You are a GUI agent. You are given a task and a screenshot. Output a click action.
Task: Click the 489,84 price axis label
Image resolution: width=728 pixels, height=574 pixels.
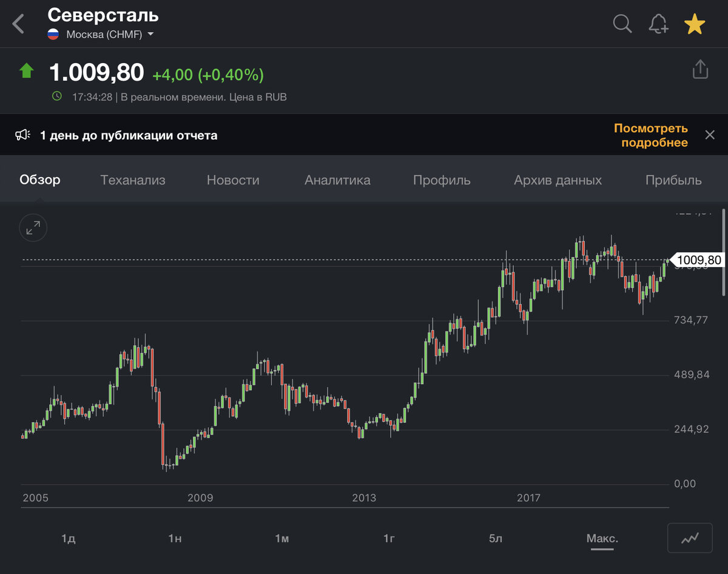691,375
